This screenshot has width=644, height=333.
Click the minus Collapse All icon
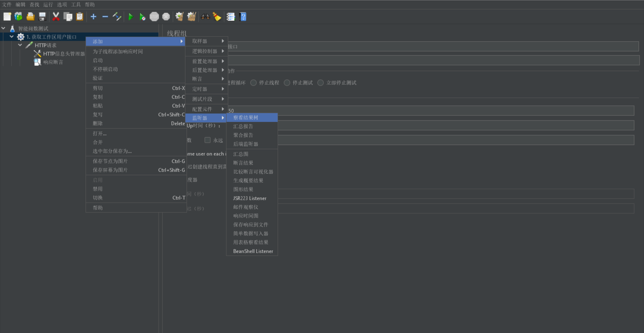(x=105, y=16)
